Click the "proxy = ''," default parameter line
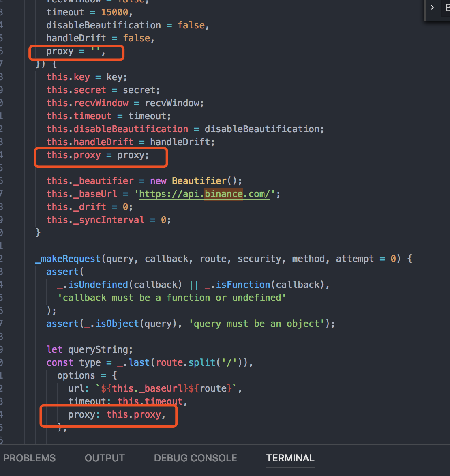The image size is (450, 476). [x=75, y=51]
